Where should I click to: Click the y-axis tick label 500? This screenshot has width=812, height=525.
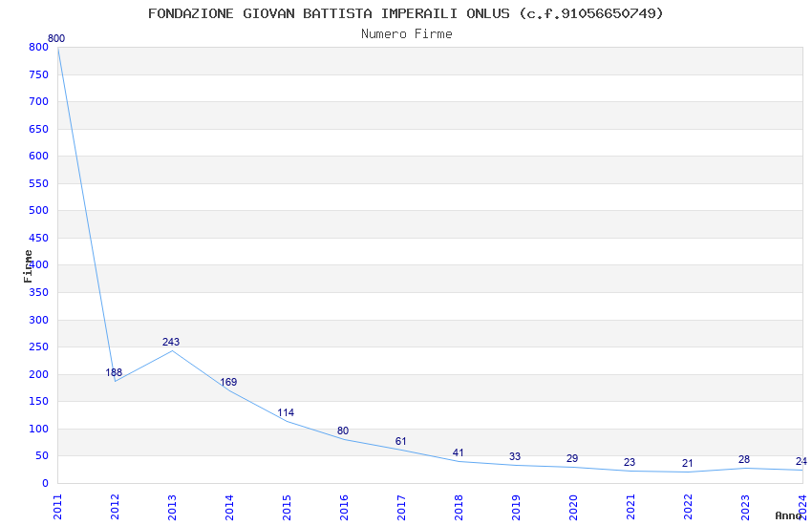(x=39, y=210)
